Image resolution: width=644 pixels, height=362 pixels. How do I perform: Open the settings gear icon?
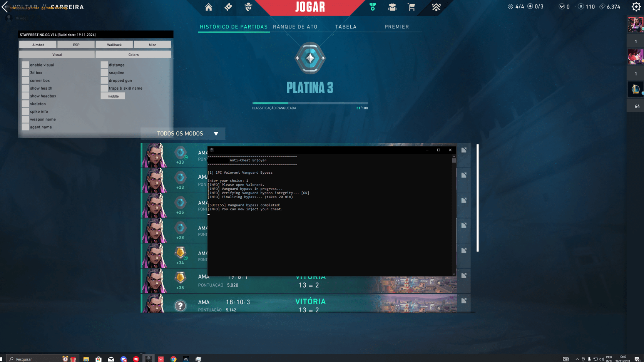(636, 7)
